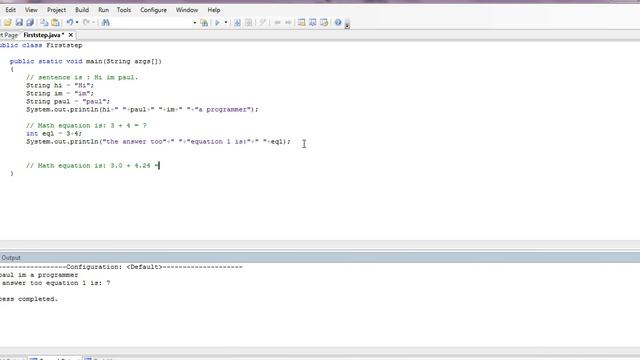This screenshot has width=640, height=360.
Task: Click the 'public static void main' line
Action: (86, 61)
